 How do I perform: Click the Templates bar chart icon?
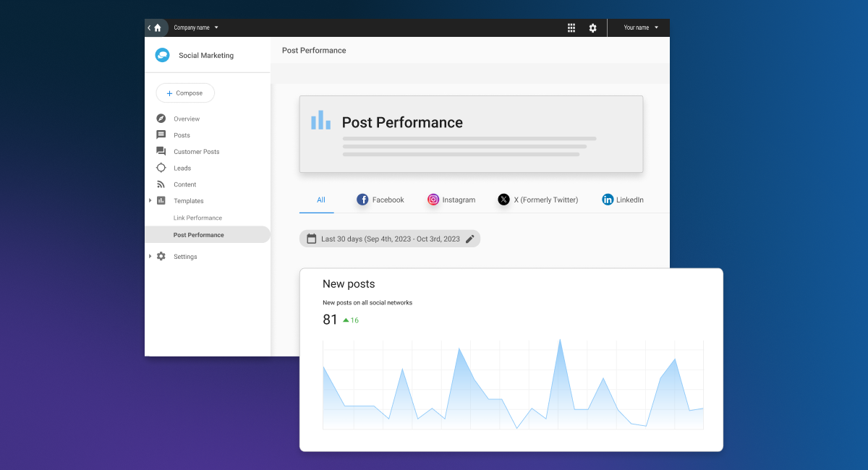click(161, 200)
